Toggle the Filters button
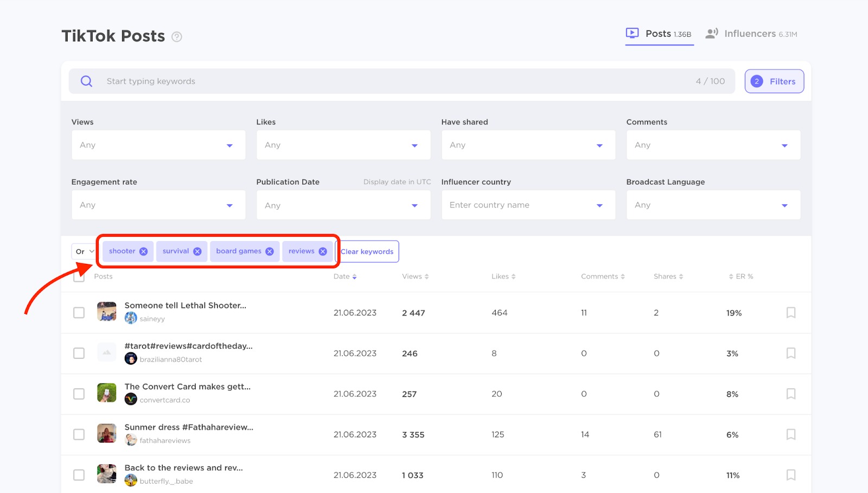 click(774, 81)
